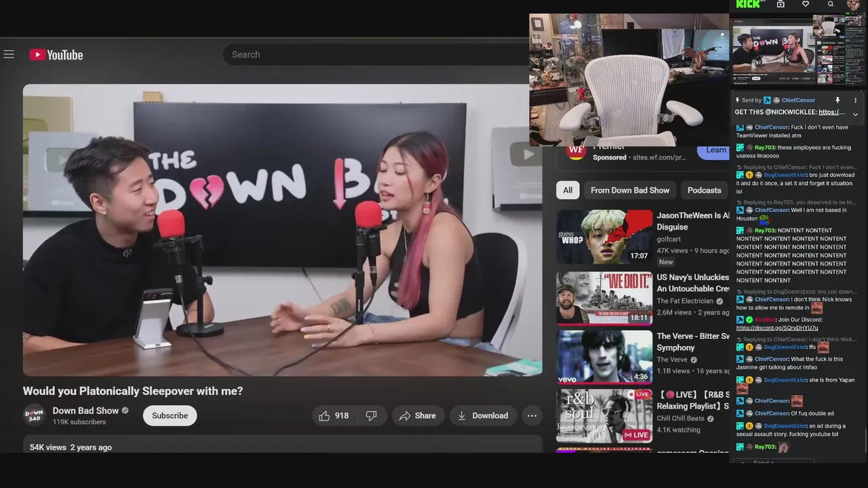
Task: Click the Learn button on sponsored ad
Action: 713,150
